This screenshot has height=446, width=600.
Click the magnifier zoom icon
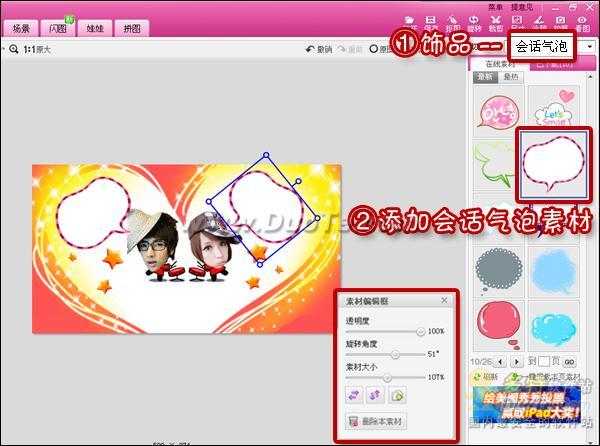point(14,49)
